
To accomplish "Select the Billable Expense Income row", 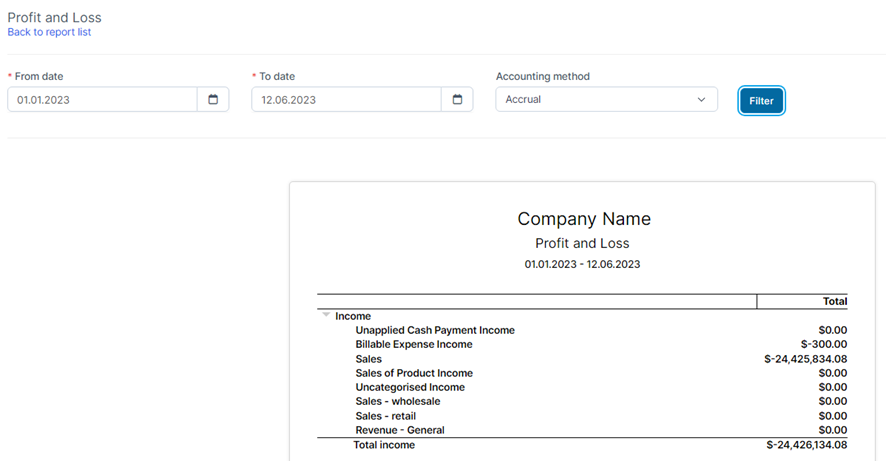I will [x=413, y=344].
